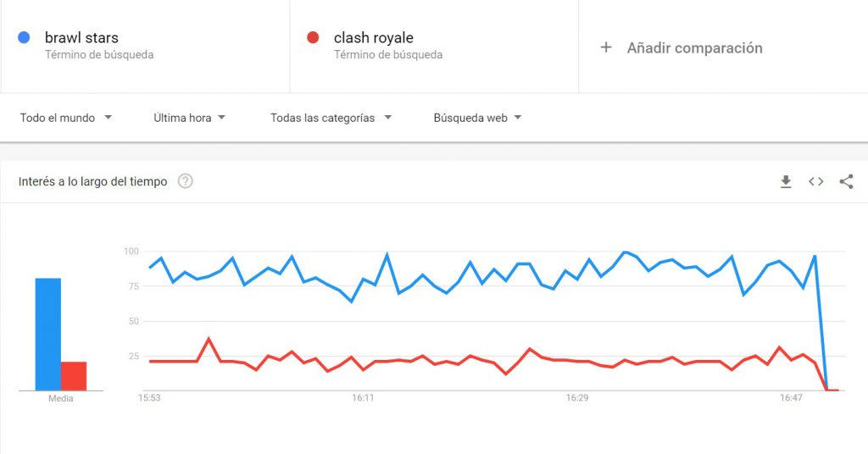Viewport: 868px width, 454px height.
Task: Expand the Búsqueda web search type dropdown
Action: (477, 118)
